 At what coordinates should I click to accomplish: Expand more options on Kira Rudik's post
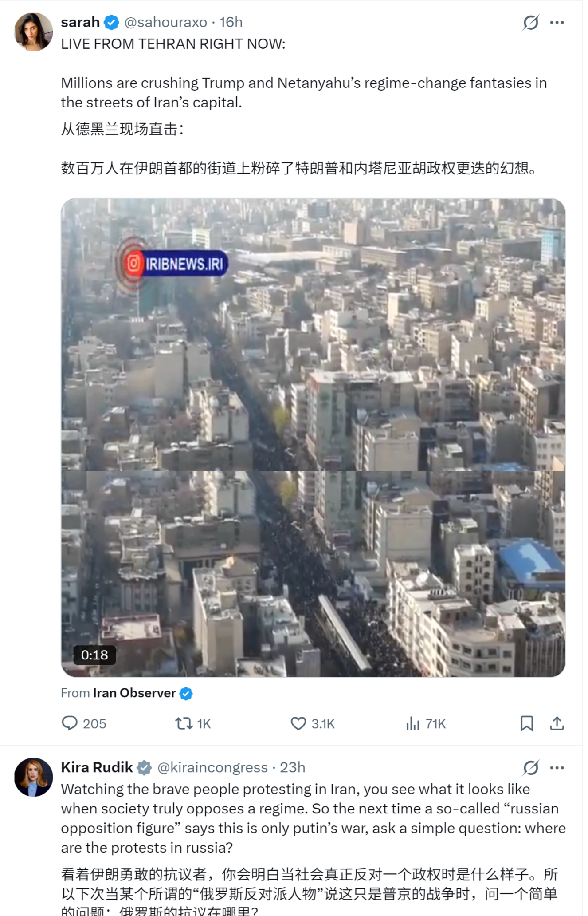click(x=557, y=767)
